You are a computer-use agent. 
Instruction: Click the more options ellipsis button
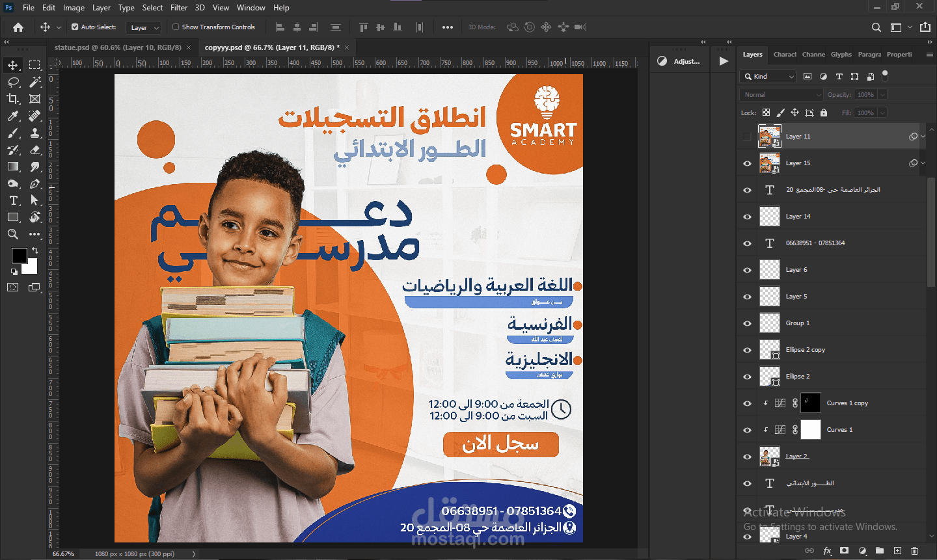tap(447, 27)
